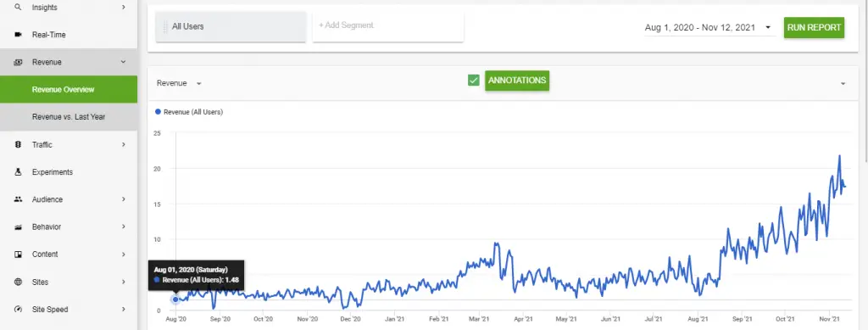
Task: Click the Content layout icon
Action: 18,254
